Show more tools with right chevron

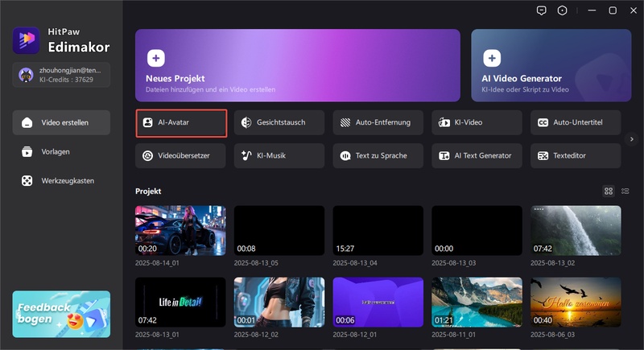(x=632, y=139)
